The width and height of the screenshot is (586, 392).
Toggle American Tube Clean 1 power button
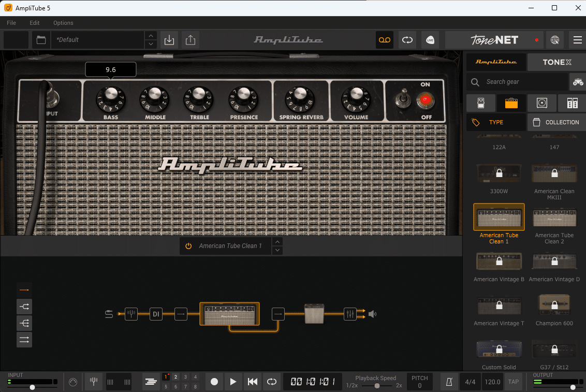pos(189,246)
